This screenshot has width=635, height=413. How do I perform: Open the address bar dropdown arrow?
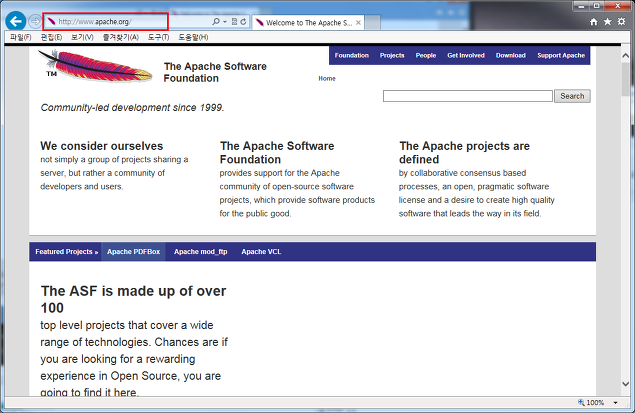click(225, 21)
